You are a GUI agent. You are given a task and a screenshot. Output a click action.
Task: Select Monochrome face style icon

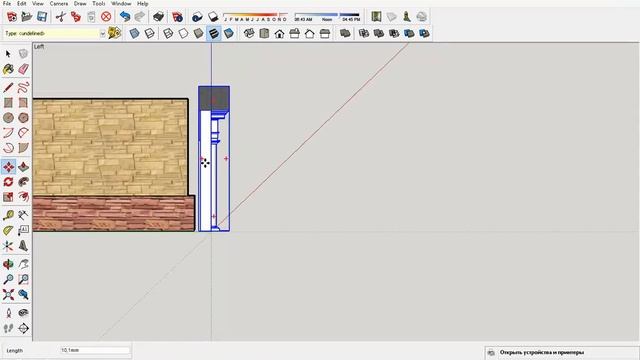point(229,33)
